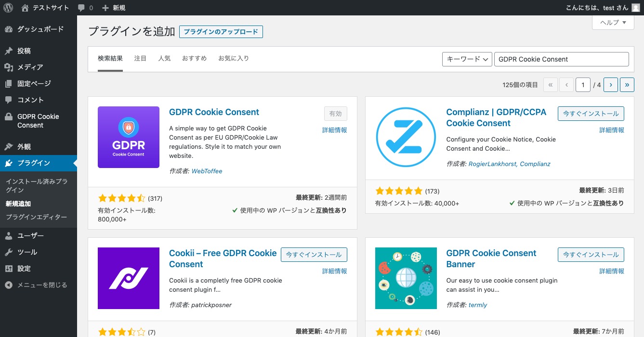The height and width of the screenshot is (337, 644).
Task: Open 詳細情報 for GDPR Cookie Consent Banner
Action: pos(612,271)
